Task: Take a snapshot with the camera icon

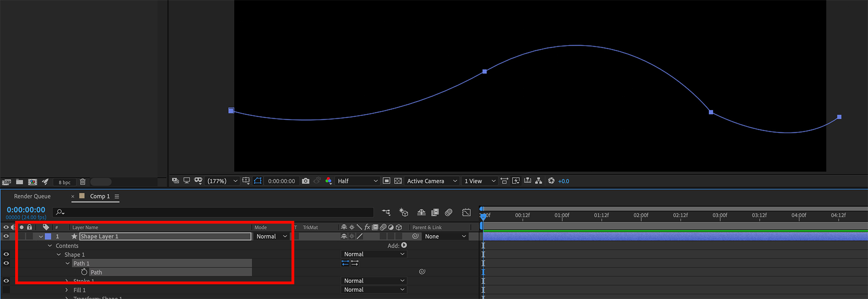Action: pyautogui.click(x=306, y=181)
